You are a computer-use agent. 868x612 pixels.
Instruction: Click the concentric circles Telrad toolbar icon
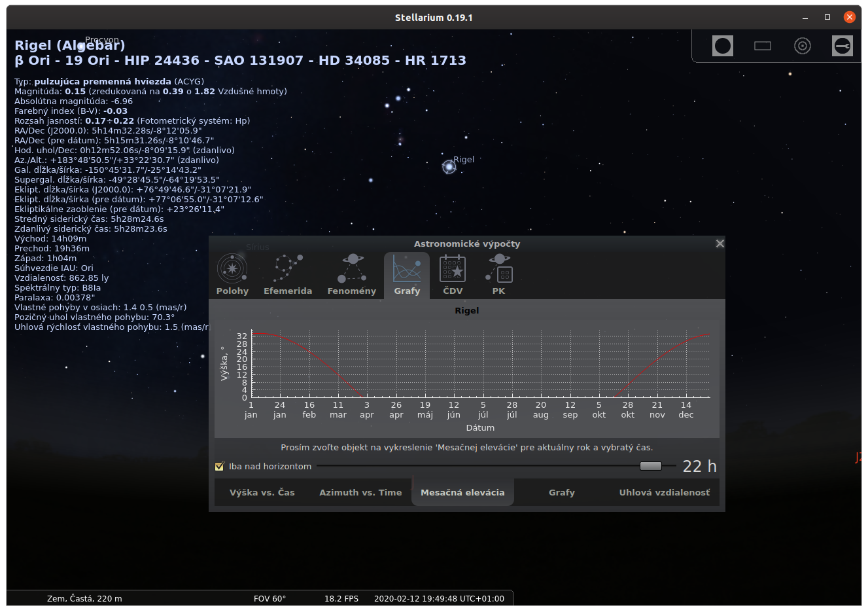pyautogui.click(x=803, y=46)
